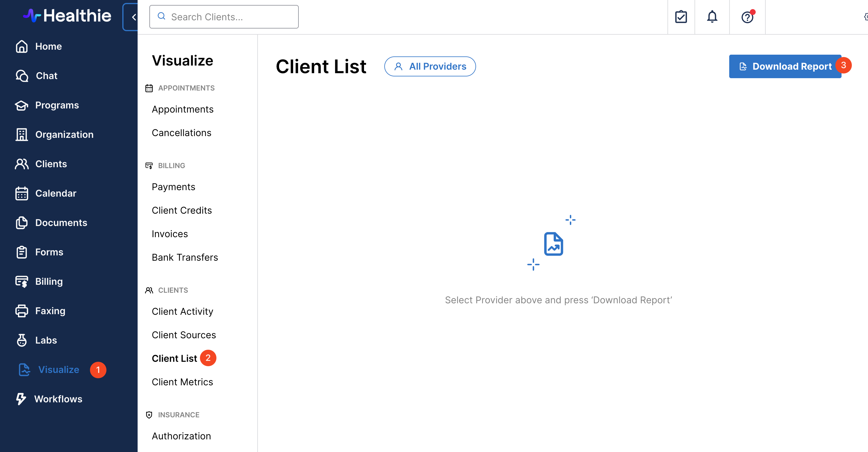Click the Healthie logo
The height and width of the screenshot is (452, 868).
pos(67,16)
